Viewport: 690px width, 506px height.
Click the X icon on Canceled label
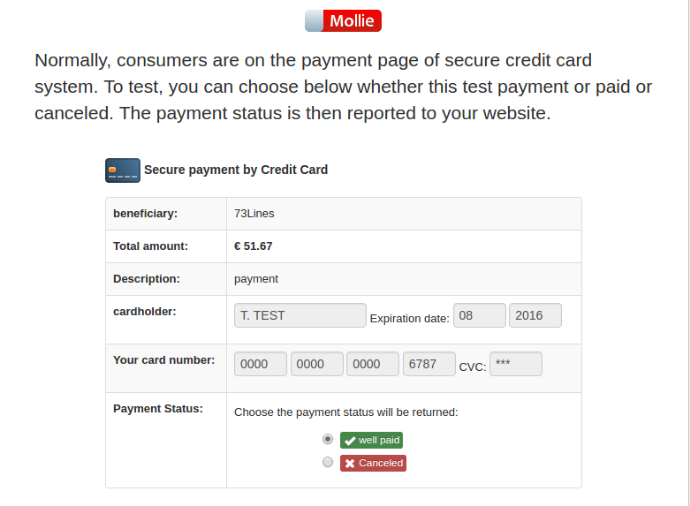coord(349,463)
